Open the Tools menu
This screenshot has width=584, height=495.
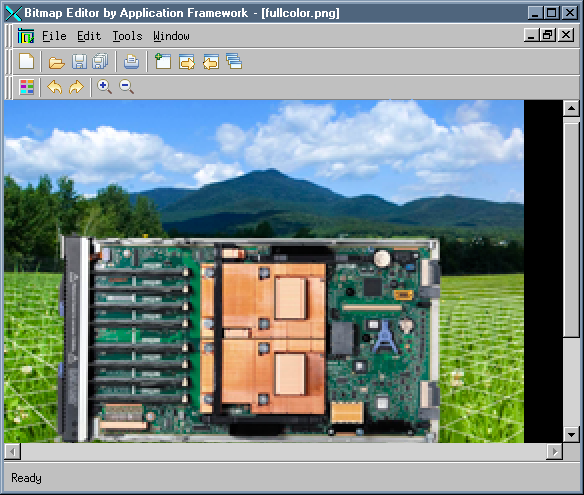pos(127,36)
